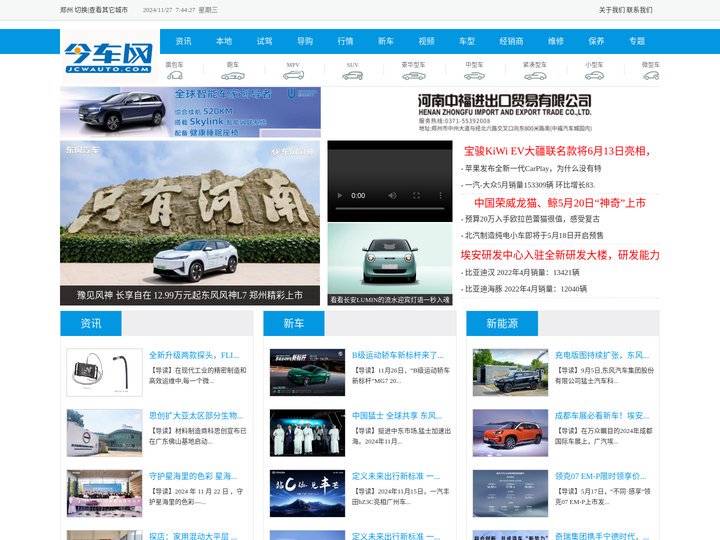The image size is (720, 540).
Task: Open article 守护星海里的色彩 星海...
Action: click(193, 476)
